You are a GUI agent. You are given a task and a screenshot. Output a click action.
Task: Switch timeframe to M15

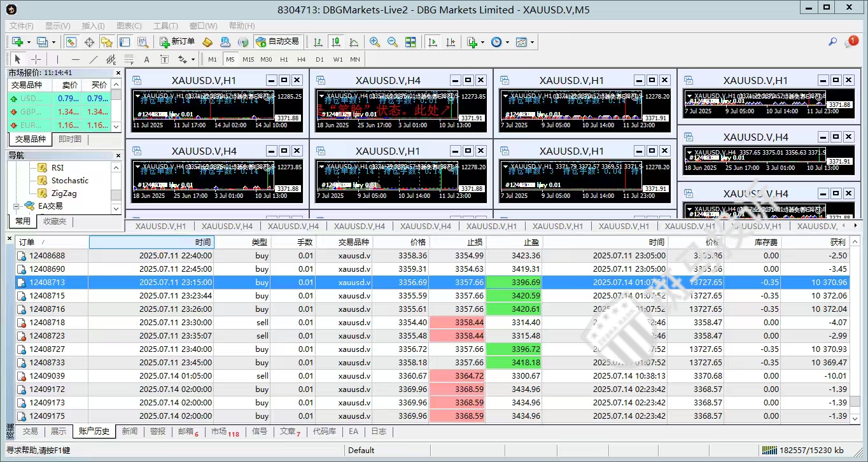click(248, 59)
